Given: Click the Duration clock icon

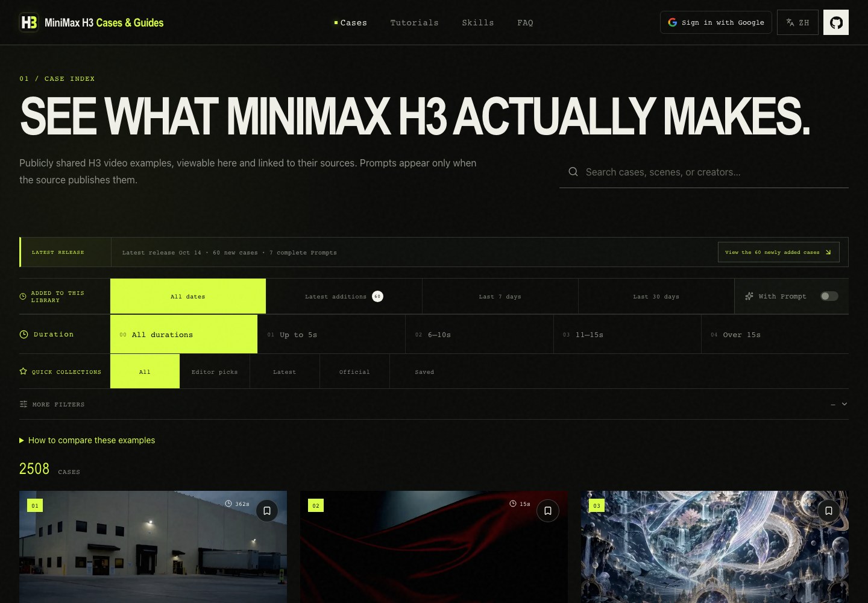Looking at the screenshot, I should [24, 334].
